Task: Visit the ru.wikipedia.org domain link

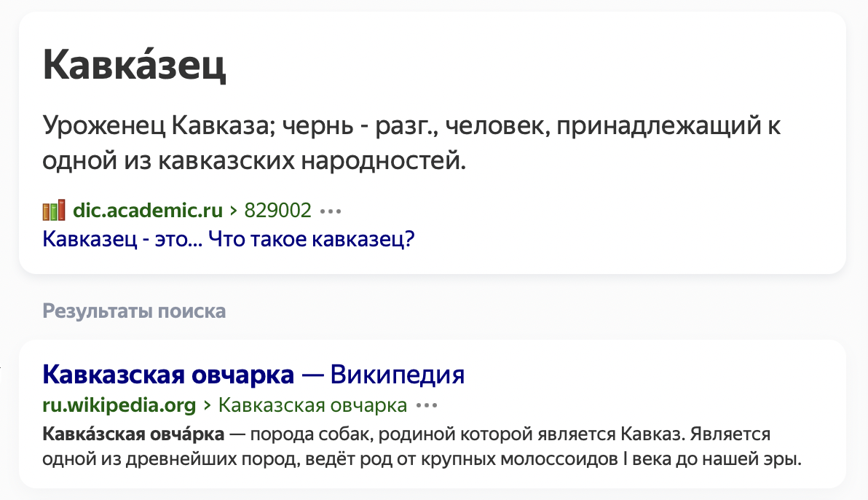Action: pos(120,405)
